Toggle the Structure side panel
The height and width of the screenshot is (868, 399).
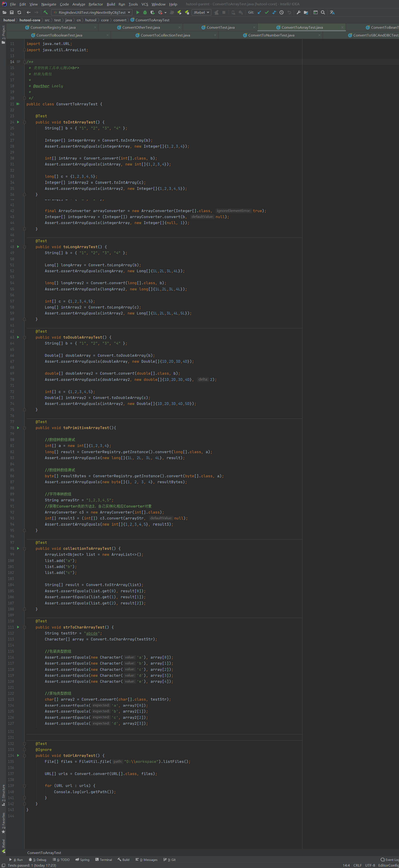tap(3, 795)
